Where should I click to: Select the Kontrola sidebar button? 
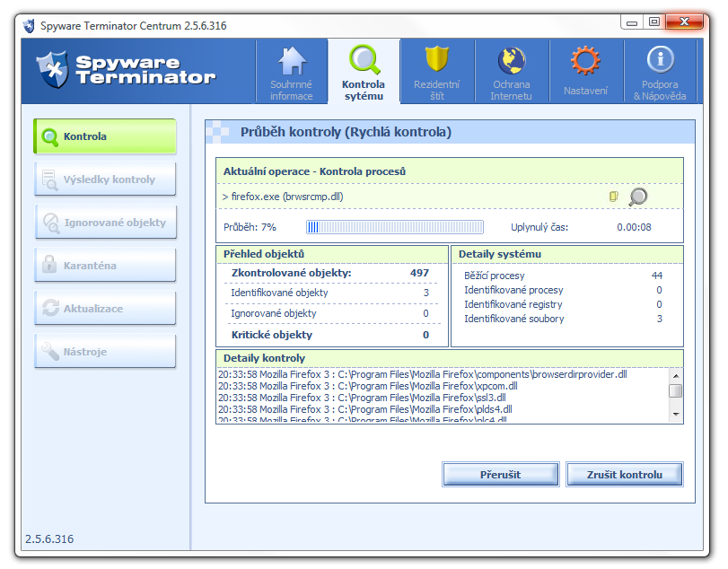105,136
